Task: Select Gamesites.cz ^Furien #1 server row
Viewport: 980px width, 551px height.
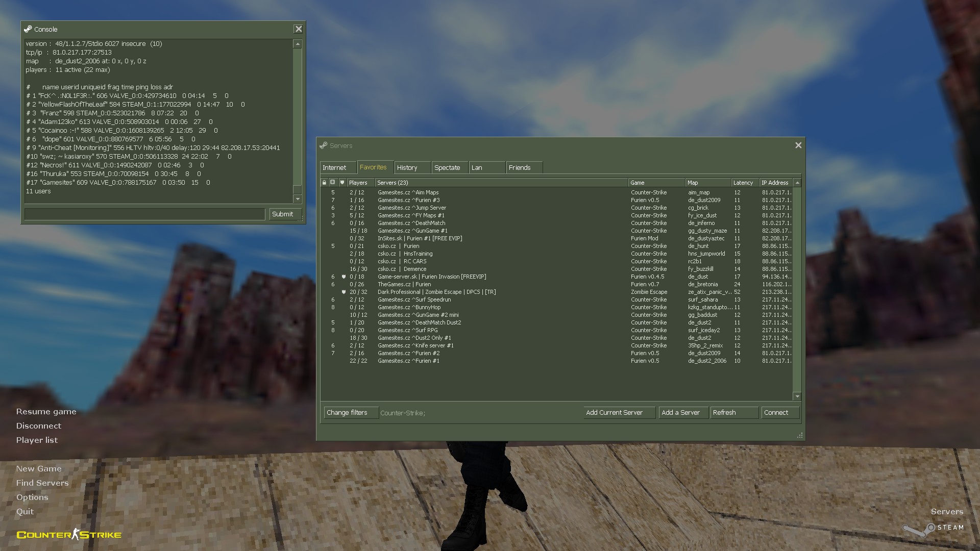Action: click(x=556, y=361)
